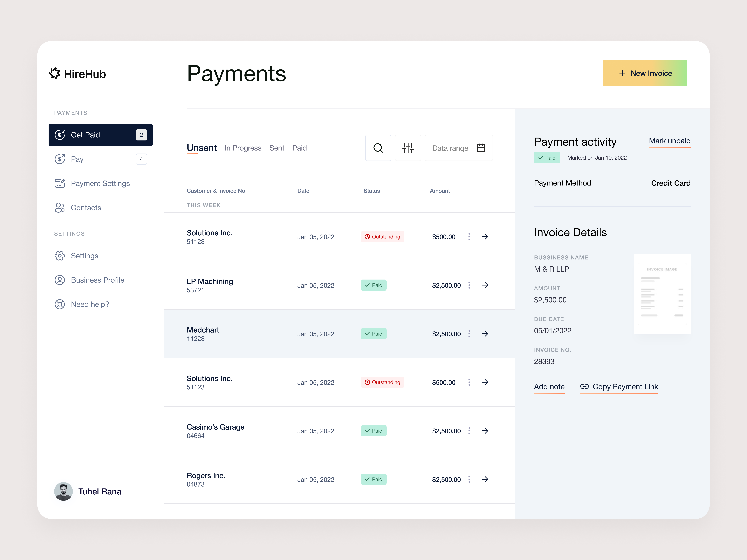The height and width of the screenshot is (560, 747).
Task: Click the Payment Settings card icon
Action: coord(60,183)
